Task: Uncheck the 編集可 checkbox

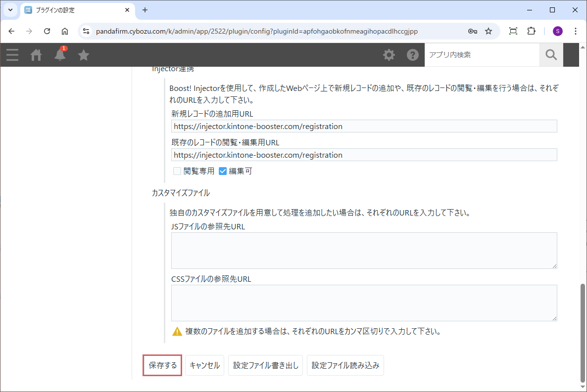Action: [x=223, y=171]
